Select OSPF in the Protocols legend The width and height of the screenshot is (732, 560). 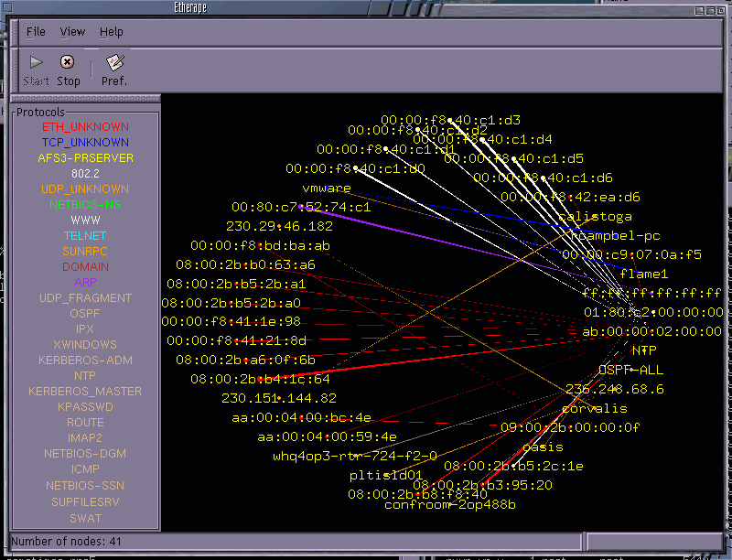[x=85, y=314]
